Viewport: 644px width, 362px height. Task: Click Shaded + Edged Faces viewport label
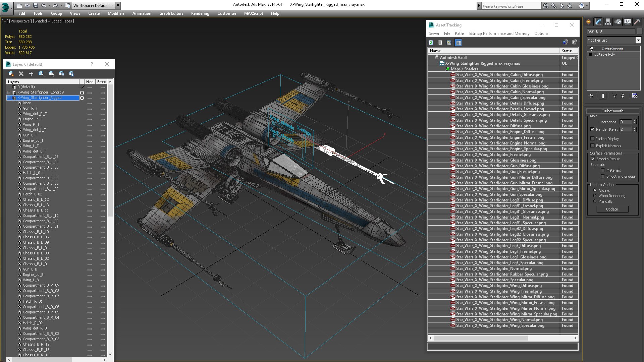tap(53, 21)
